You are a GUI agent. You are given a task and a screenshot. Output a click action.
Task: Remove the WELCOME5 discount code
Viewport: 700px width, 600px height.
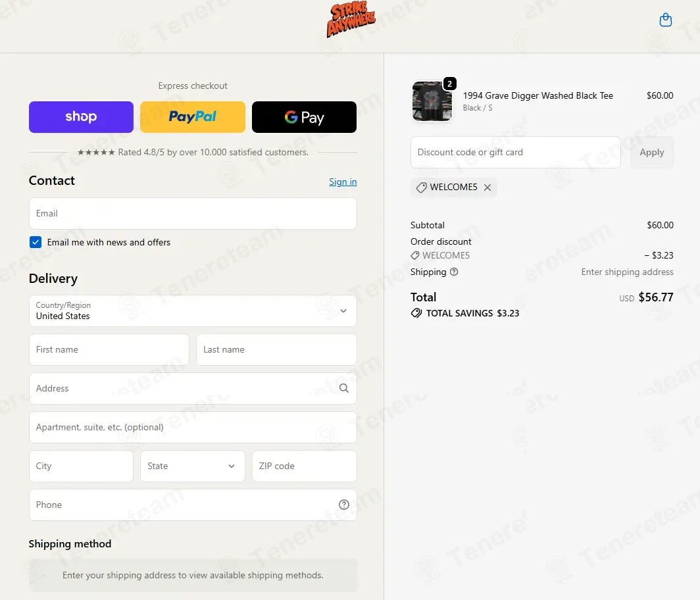(x=488, y=187)
